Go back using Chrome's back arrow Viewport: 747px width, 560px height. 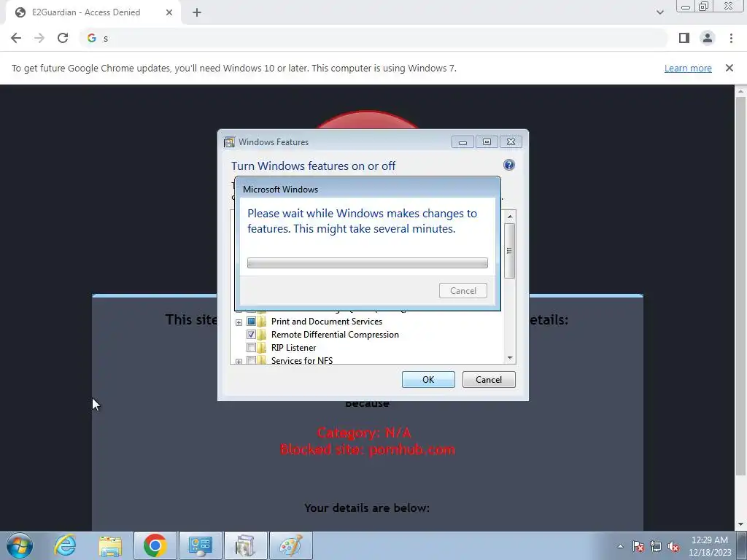[16, 38]
